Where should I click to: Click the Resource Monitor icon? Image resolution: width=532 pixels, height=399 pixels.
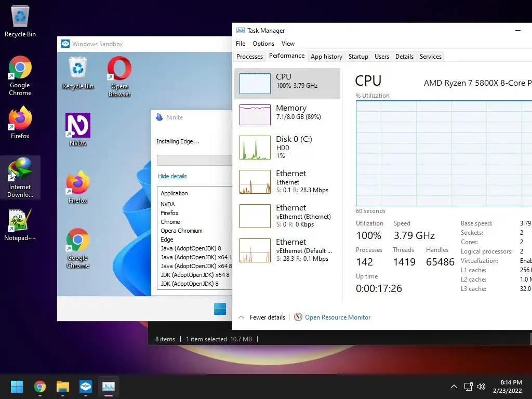click(x=298, y=317)
